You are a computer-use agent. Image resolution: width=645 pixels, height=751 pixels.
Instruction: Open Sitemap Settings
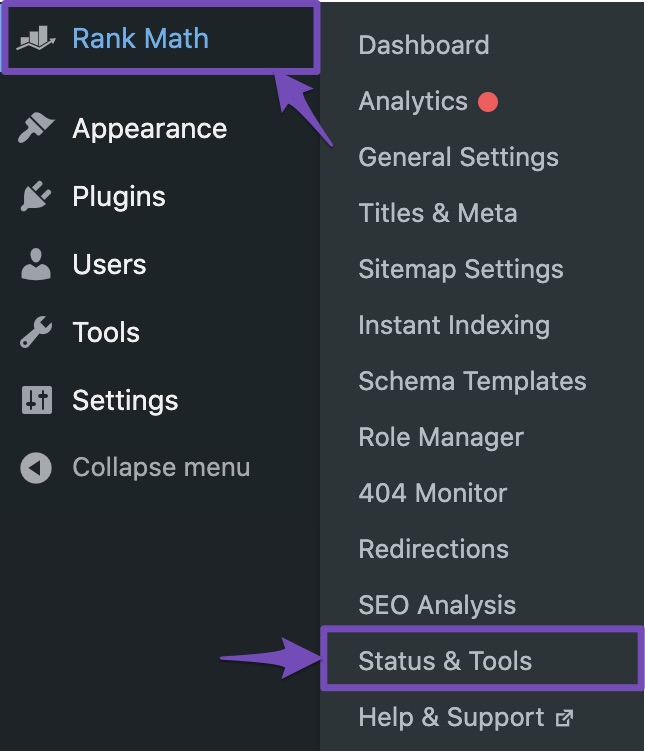click(x=460, y=269)
